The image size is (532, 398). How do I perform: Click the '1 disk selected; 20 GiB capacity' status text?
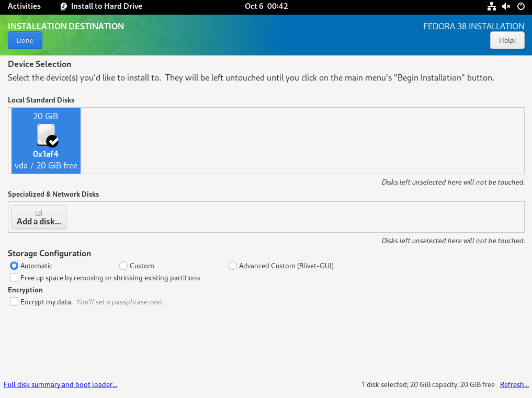click(428, 384)
